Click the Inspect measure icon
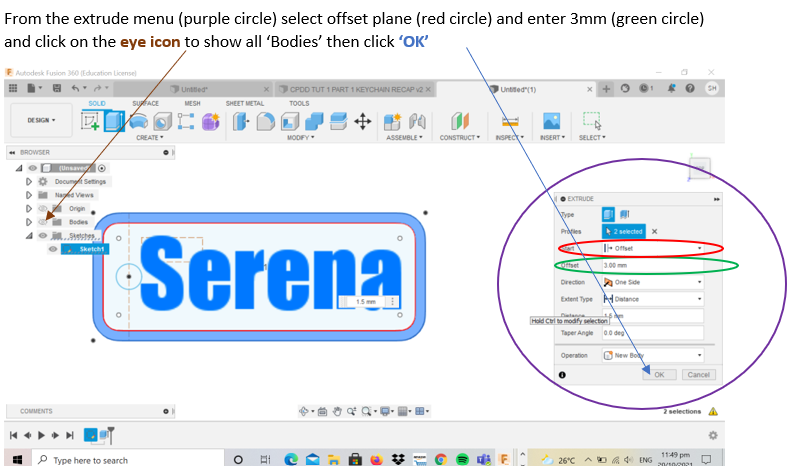The image size is (801, 466). pyautogui.click(x=510, y=122)
